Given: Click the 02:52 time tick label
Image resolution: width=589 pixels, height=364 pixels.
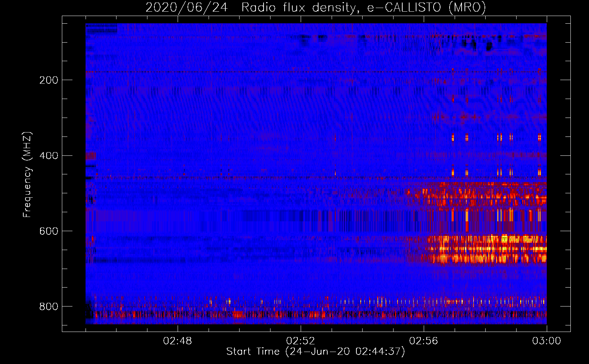Looking at the screenshot, I should pyautogui.click(x=301, y=341).
